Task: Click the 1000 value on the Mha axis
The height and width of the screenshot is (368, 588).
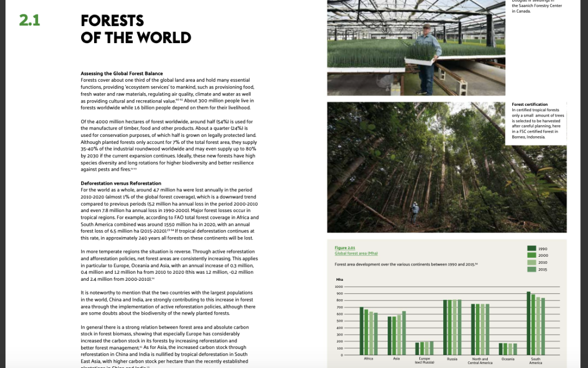Action: pyautogui.click(x=339, y=287)
